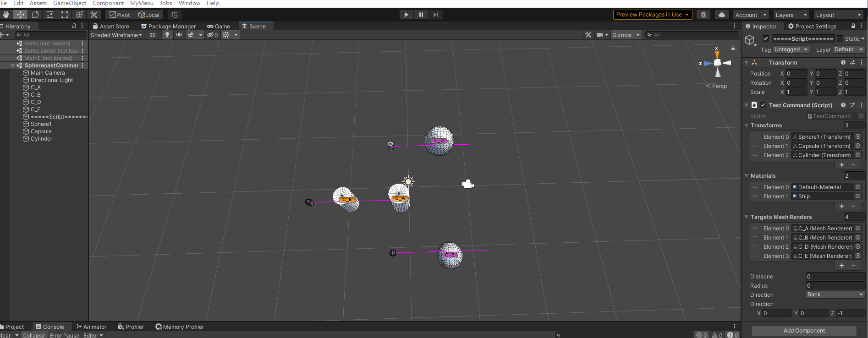Open the Layer Default dropdown
The width and height of the screenshot is (868, 338).
[x=849, y=49]
